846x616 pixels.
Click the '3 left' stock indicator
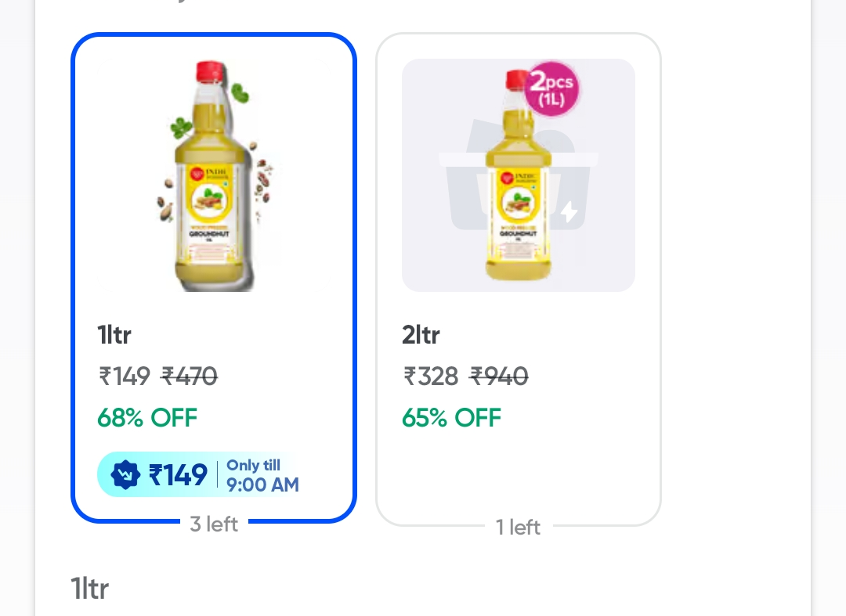click(x=214, y=524)
